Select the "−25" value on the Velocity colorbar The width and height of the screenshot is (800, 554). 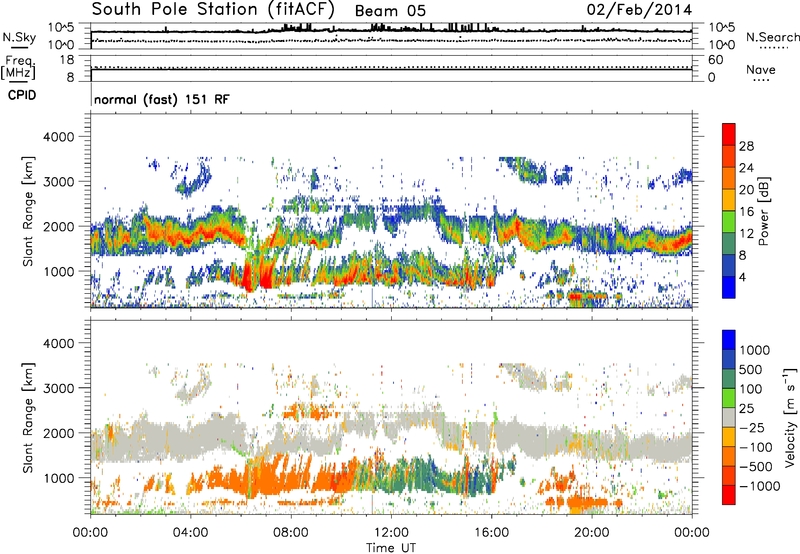pyautogui.click(x=752, y=428)
